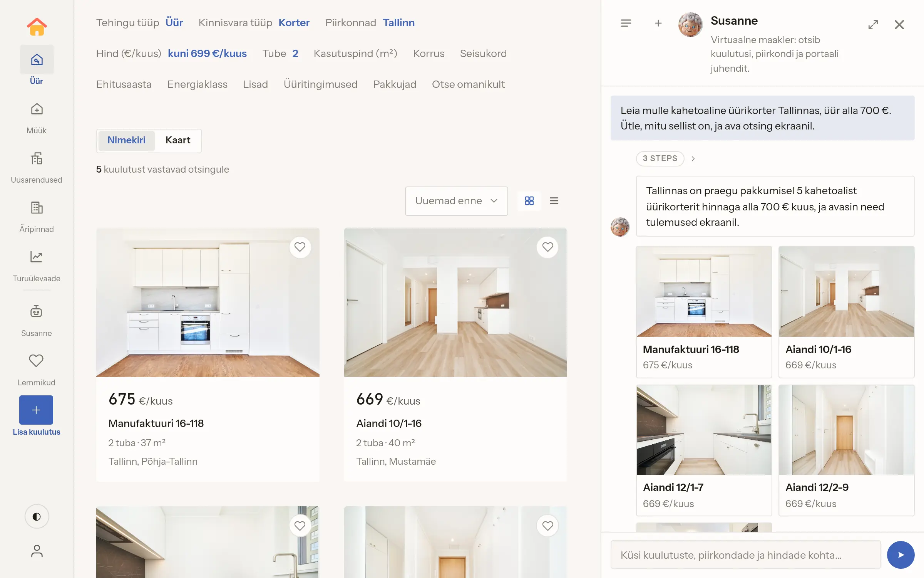Screen dimensions: 924x578
Task: Favorite the Manufaktuuri 16-118 listing heart
Action: [300, 247]
